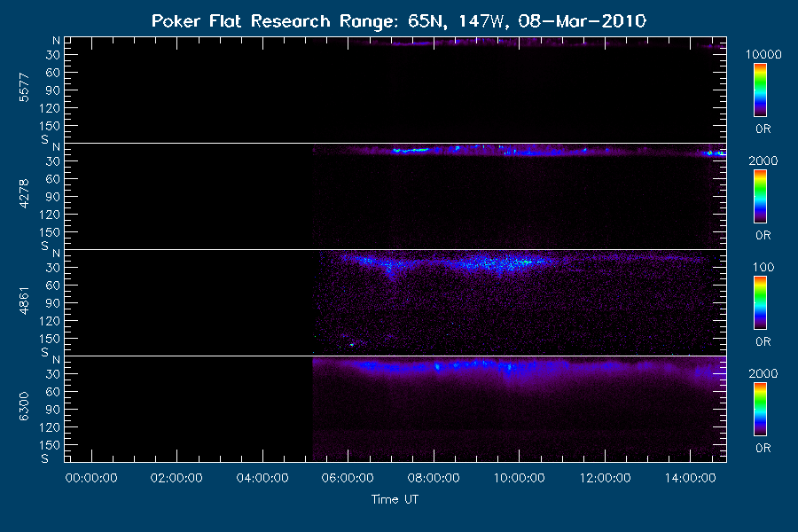Screen dimensions: 798x532
Task: Click the 04:00:00 time axis label
Action: click(x=262, y=478)
